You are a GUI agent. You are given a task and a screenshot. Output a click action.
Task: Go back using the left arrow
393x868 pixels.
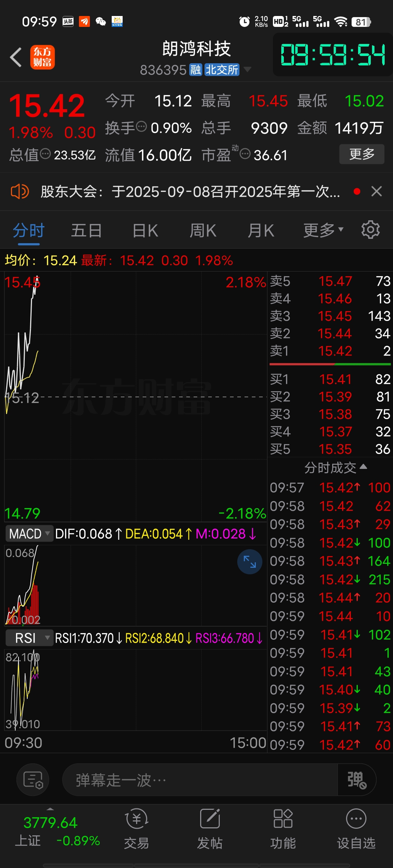(16, 57)
